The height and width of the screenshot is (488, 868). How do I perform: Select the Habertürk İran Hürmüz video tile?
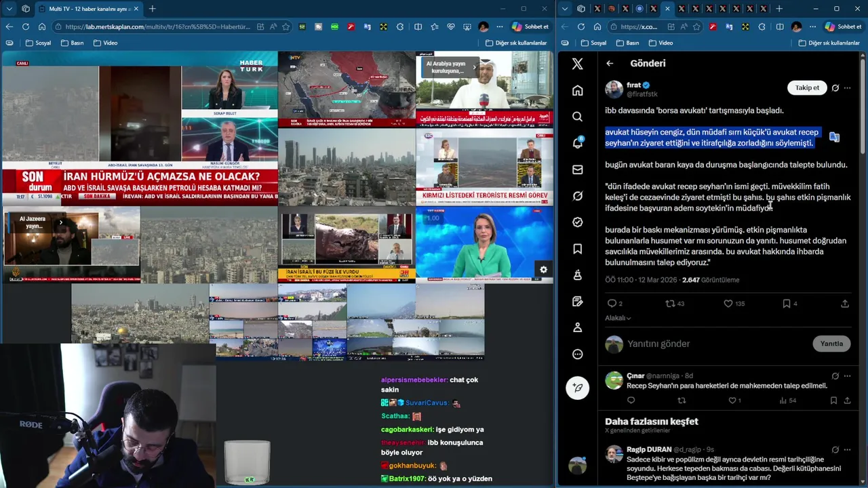pos(140,129)
